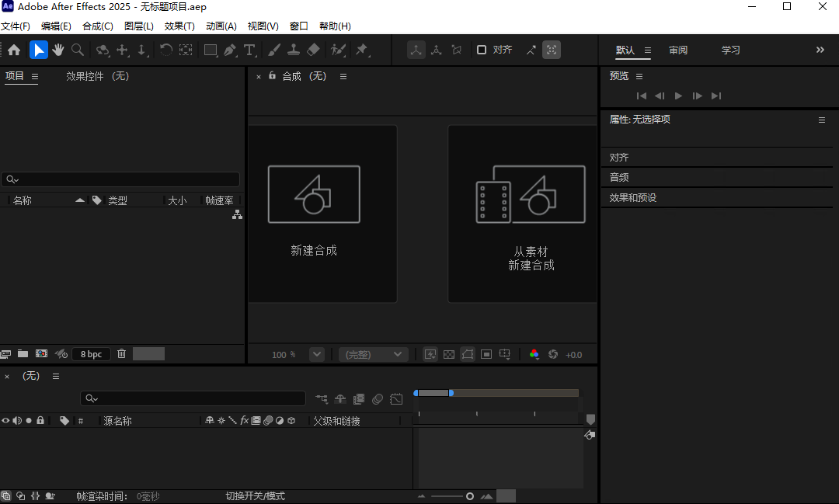Click the 8 bpc color depth button

click(x=91, y=353)
